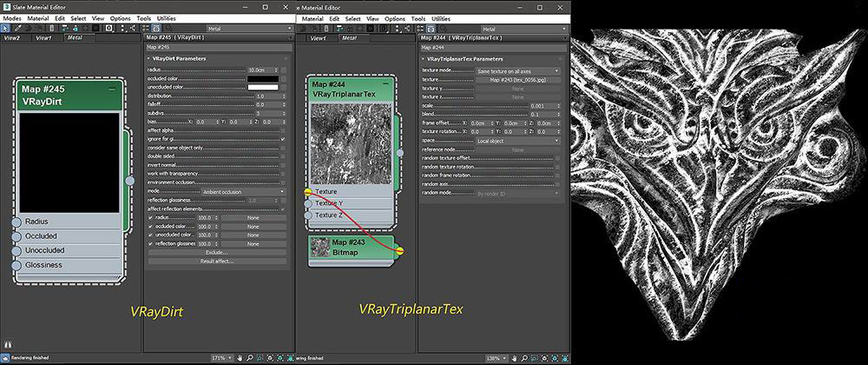Open Options menu in right editor
The image size is (868, 365).
click(x=395, y=19)
